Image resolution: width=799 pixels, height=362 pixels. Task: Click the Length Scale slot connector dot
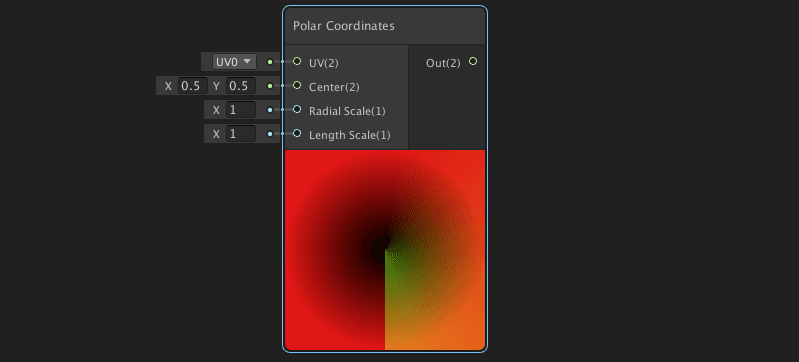270,134
